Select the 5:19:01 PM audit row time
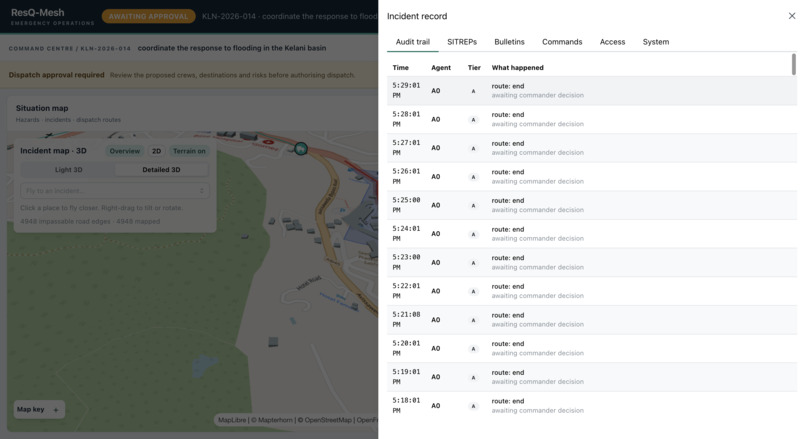 (x=406, y=377)
